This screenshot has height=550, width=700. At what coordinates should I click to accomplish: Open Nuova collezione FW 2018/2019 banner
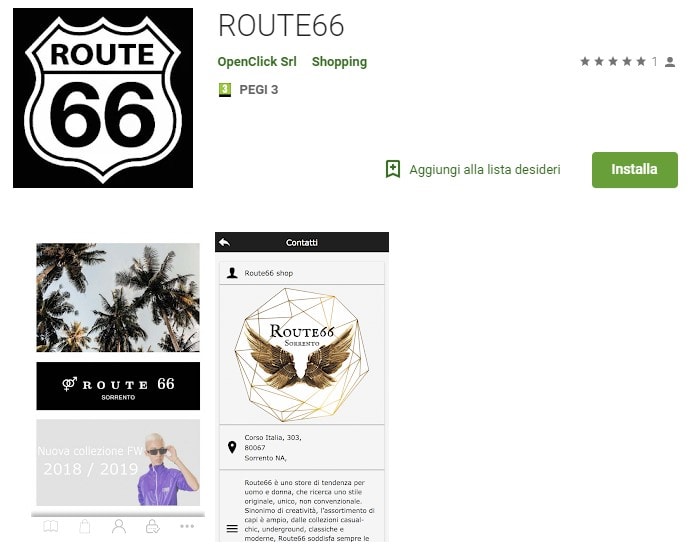click(x=118, y=462)
